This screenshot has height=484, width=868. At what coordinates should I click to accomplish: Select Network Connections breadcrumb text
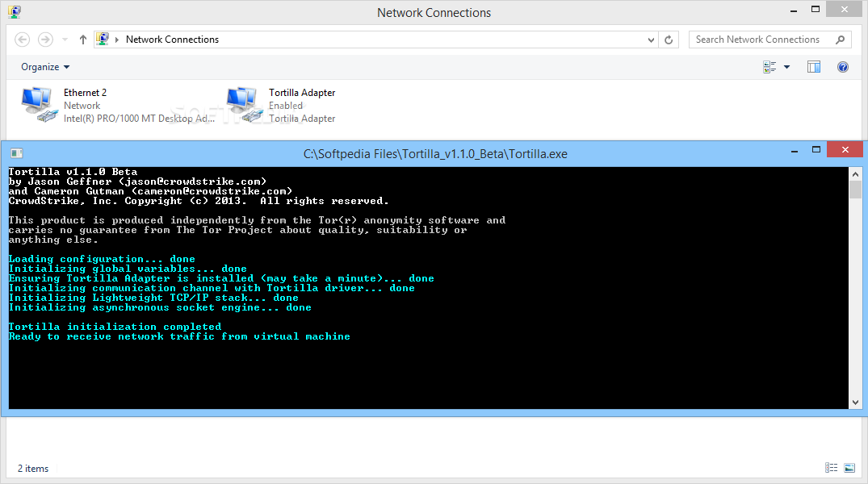[172, 40]
